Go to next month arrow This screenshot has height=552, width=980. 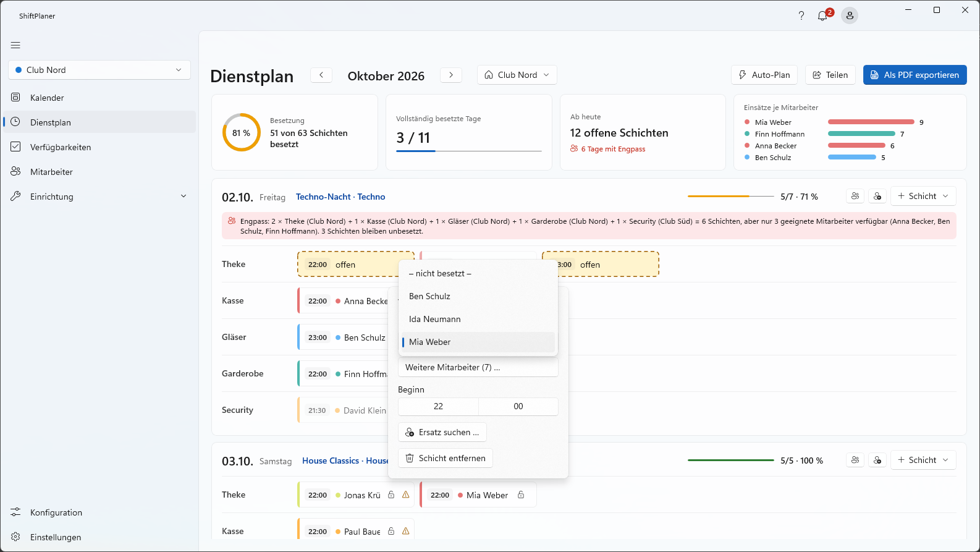[451, 75]
